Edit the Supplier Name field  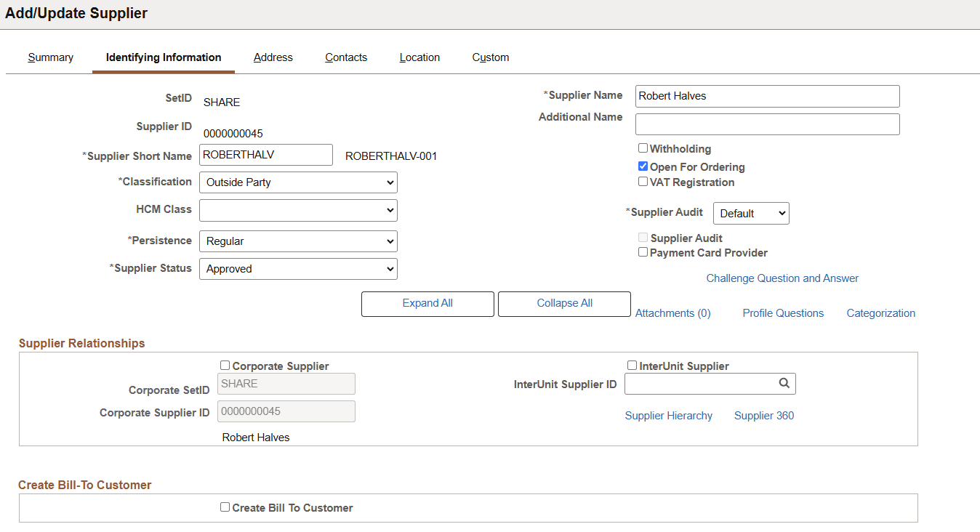[767, 96]
